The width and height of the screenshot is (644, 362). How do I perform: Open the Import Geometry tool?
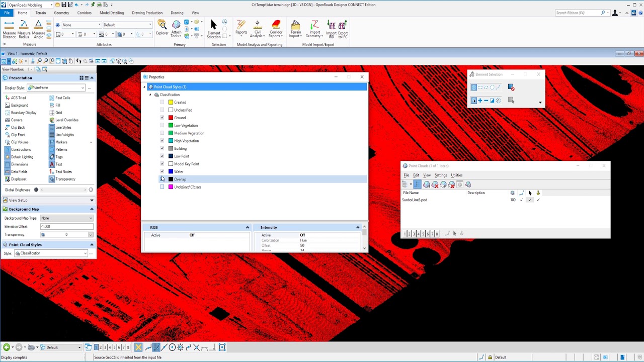(314, 29)
